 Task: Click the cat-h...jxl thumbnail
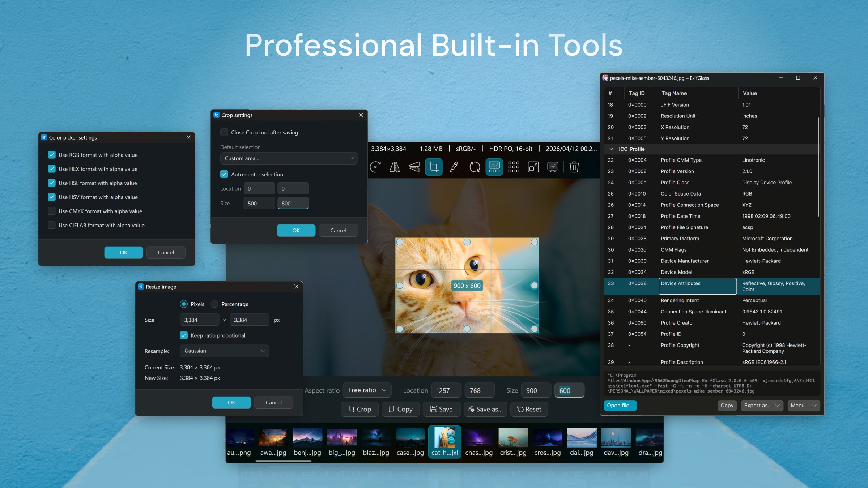click(x=444, y=442)
